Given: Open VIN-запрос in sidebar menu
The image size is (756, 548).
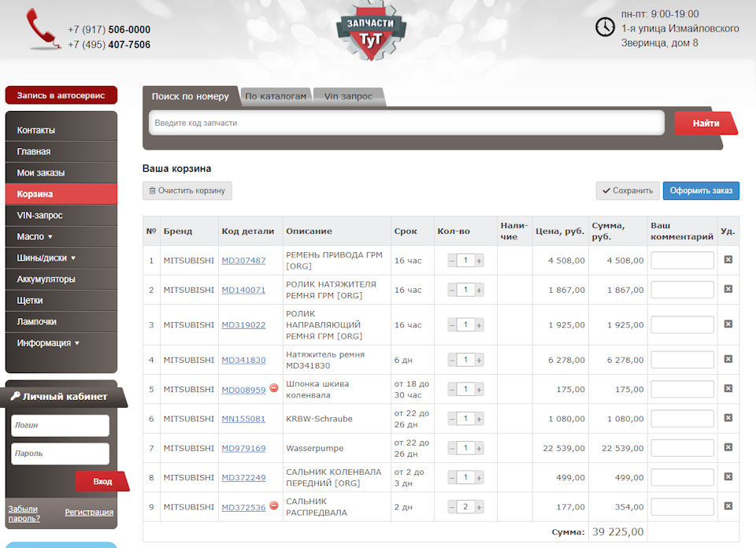Looking at the screenshot, I should 61,216.
